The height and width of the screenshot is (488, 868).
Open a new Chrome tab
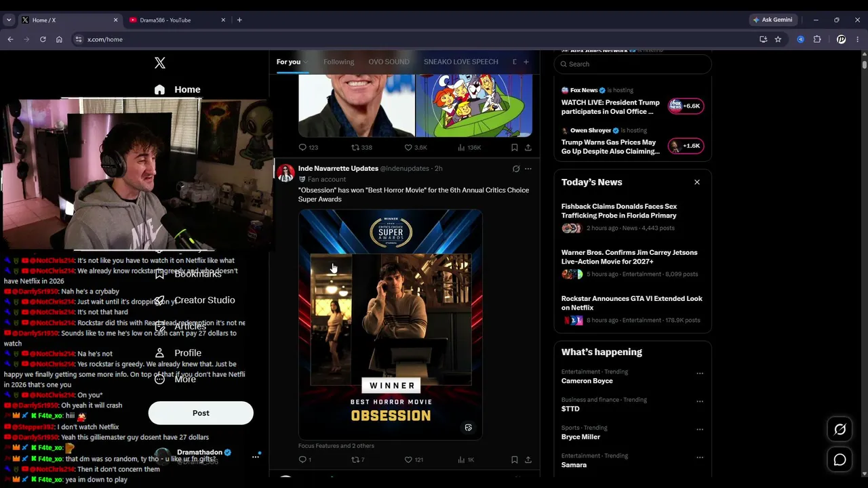(x=239, y=20)
